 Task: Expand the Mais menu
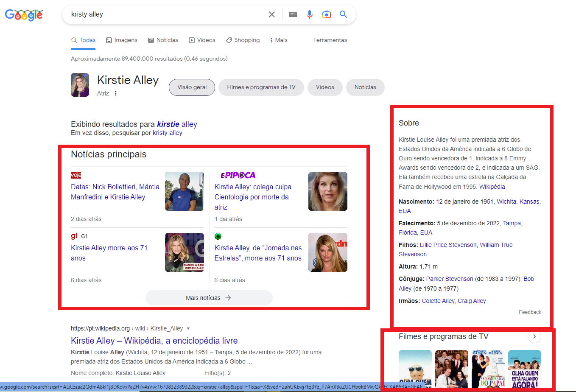[279, 40]
